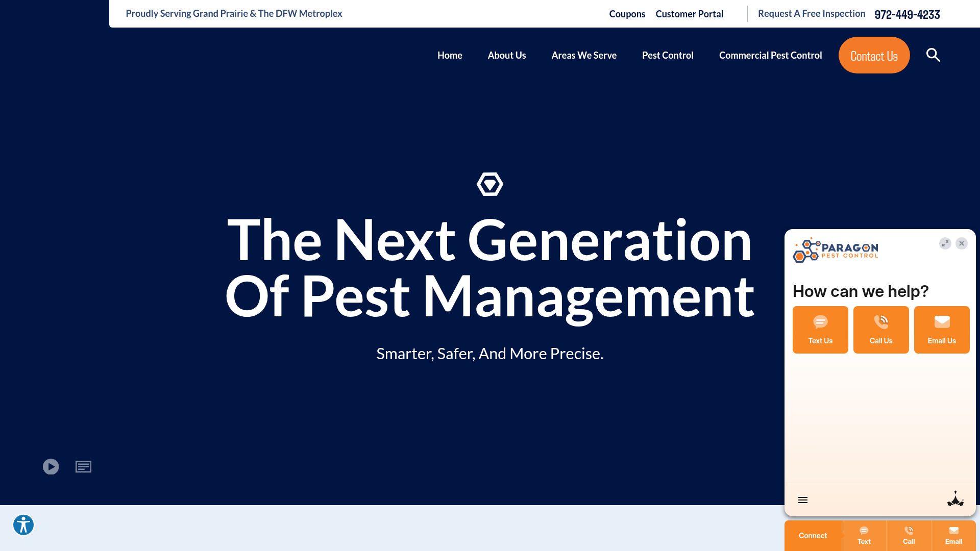This screenshot has height=551, width=980.
Task: Open the Areas We Serve menu
Action: click(584, 55)
